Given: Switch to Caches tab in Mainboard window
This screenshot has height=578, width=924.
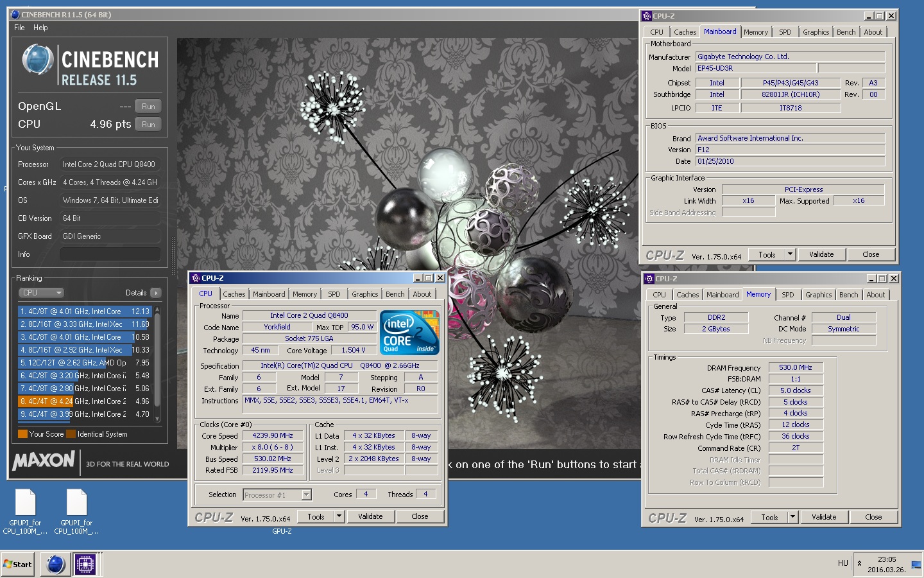Looking at the screenshot, I should 685,32.
